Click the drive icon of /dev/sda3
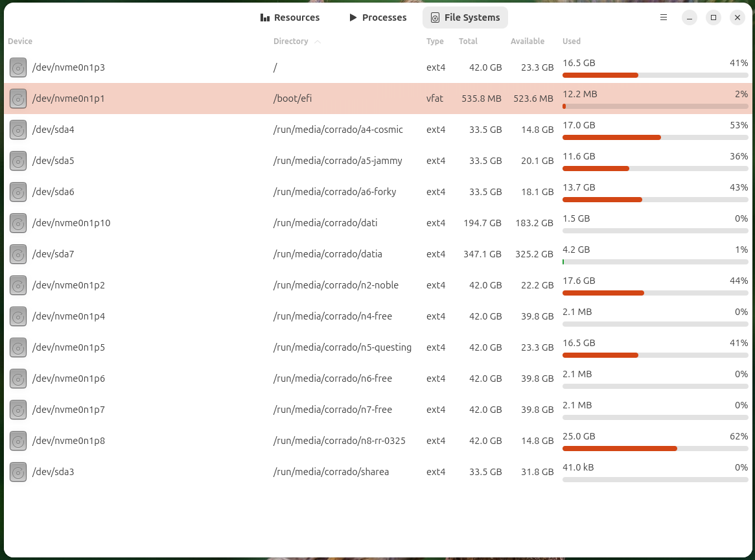 point(18,472)
